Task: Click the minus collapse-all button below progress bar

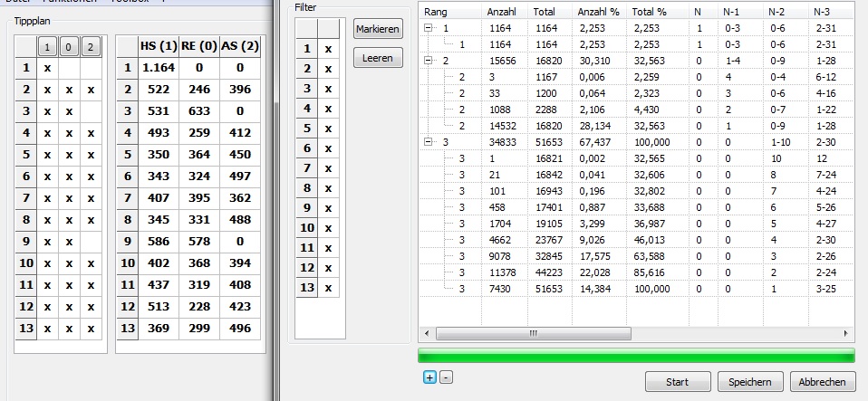Action: point(447,377)
